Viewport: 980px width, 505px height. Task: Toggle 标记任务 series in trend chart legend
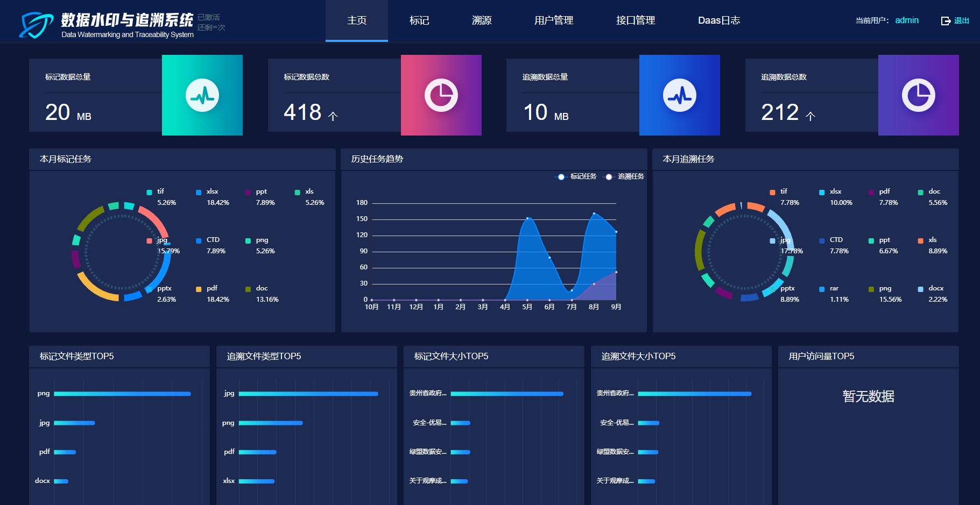pyautogui.click(x=576, y=176)
